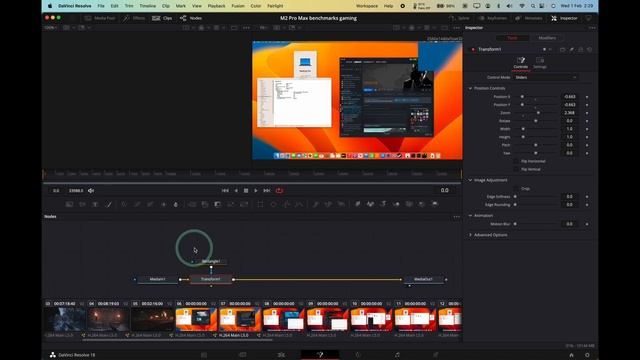The image size is (640, 360).
Task: Open Nodes panel options menu (three dots)
Action: click(456, 217)
